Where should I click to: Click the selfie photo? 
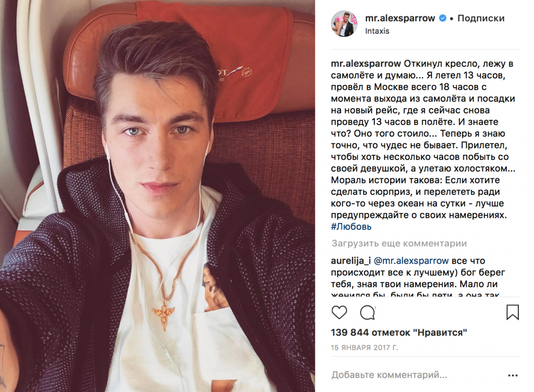157,196
